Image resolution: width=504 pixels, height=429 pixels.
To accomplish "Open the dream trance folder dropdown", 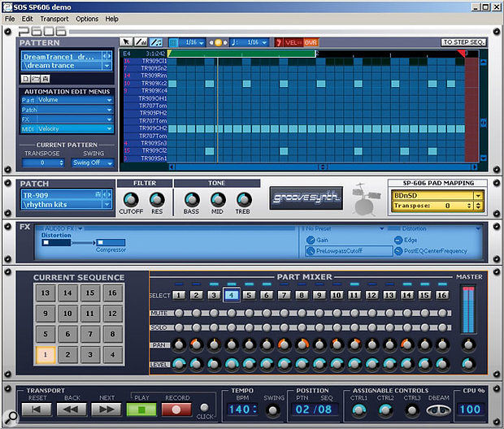I will click(106, 66).
